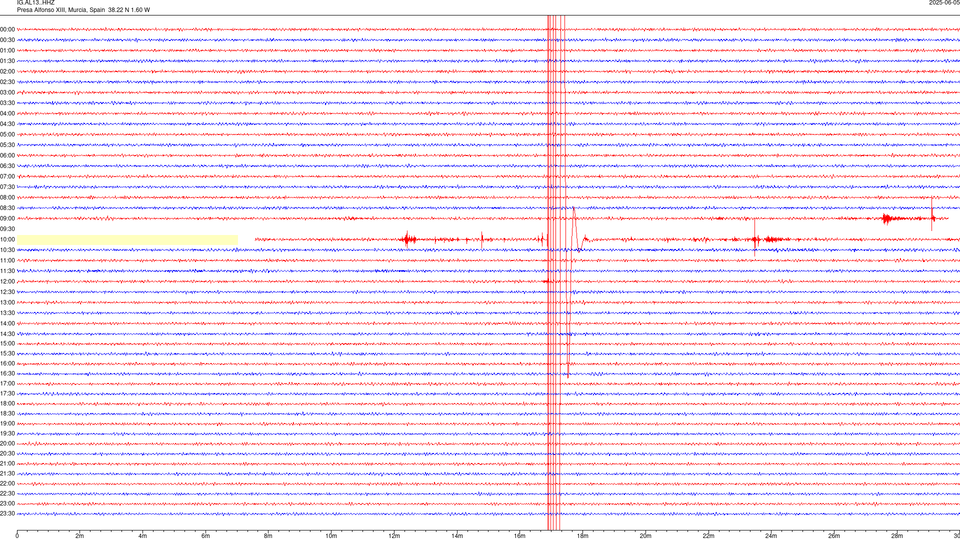Click the 14m tick label on minute axis
Viewport: 960px width, 540px height.
tap(457, 536)
